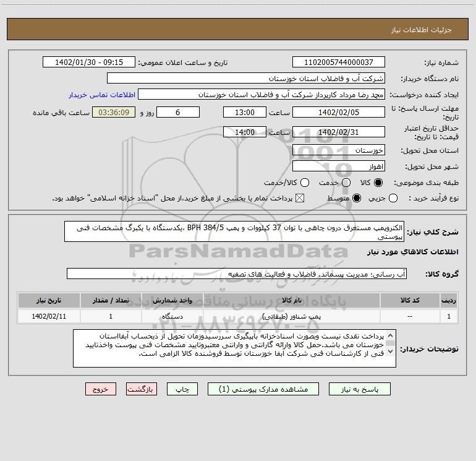Choose جزیی purchase process radio

click(393, 198)
